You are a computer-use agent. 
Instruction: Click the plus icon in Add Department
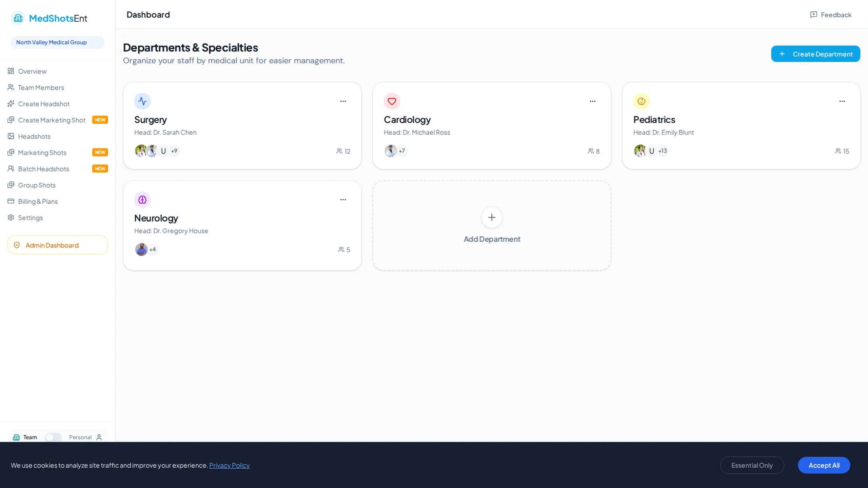click(x=492, y=217)
